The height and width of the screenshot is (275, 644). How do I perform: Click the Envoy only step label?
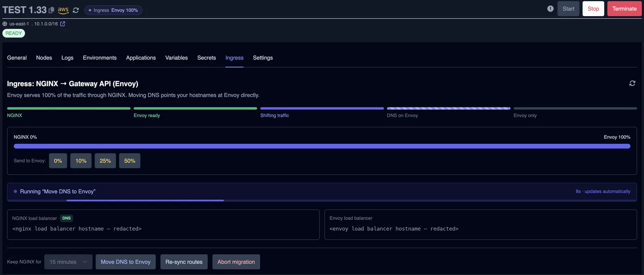click(x=525, y=115)
